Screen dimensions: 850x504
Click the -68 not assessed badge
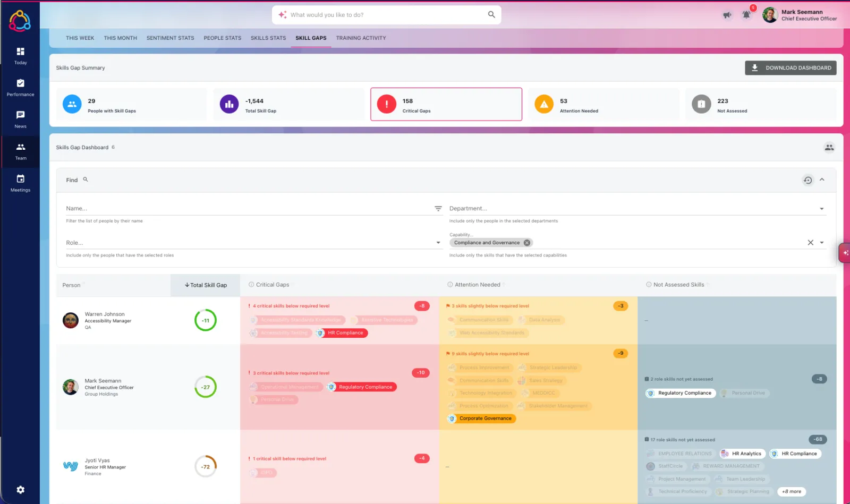[x=818, y=439]
